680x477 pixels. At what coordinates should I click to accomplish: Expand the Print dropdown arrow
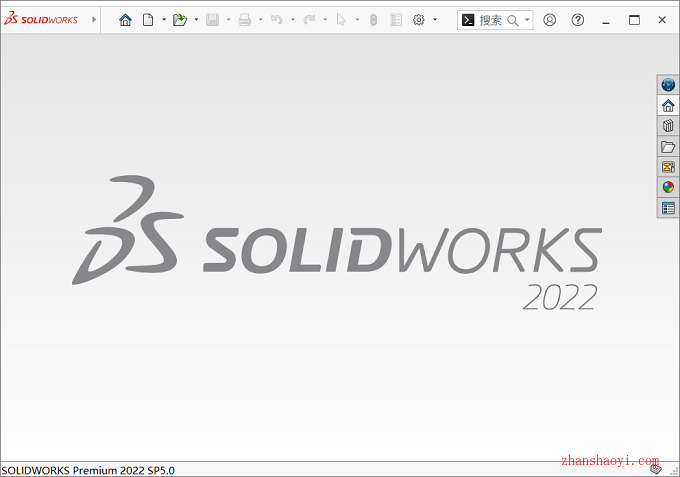point(261,20)
